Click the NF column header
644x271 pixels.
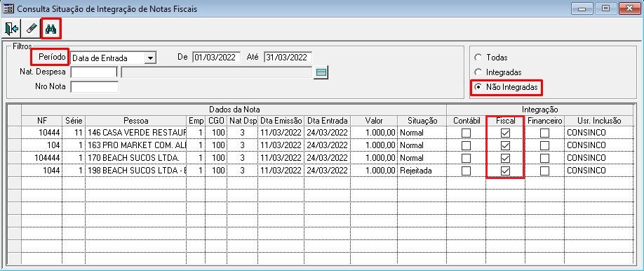click(41, 121)
